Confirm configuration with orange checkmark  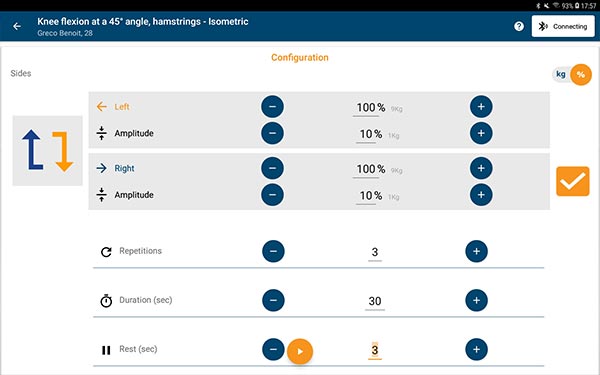(572, 181)
